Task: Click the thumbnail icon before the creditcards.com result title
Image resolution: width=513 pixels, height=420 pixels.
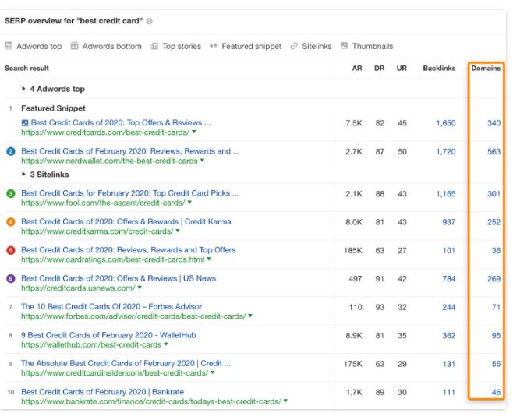Action: click(x=24, y=123)
